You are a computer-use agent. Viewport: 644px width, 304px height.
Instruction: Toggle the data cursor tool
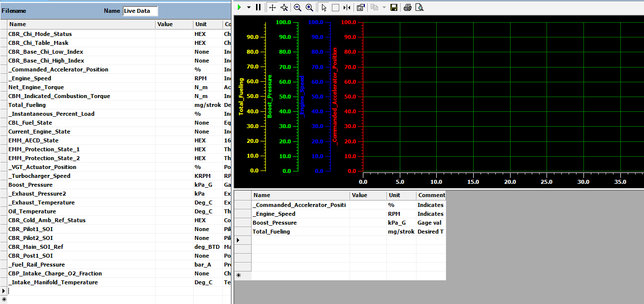click(x=347, y=7)
